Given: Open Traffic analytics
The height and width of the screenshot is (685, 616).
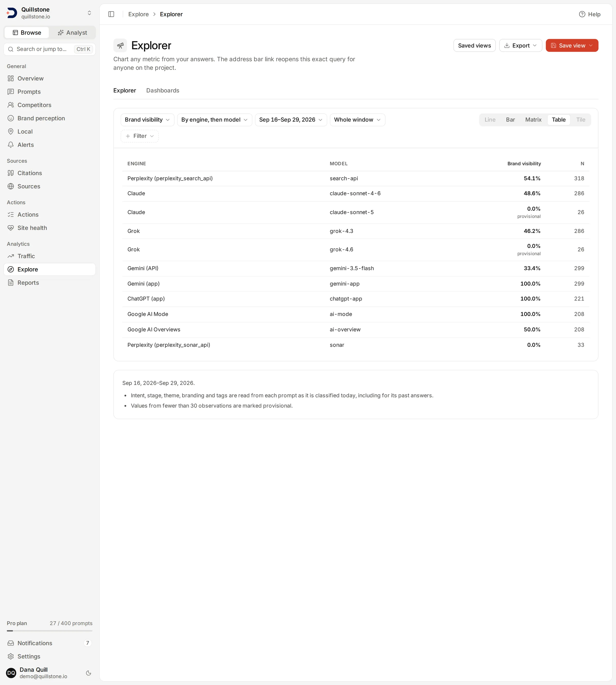Looking at the screenshot, I should coord(50,256).
